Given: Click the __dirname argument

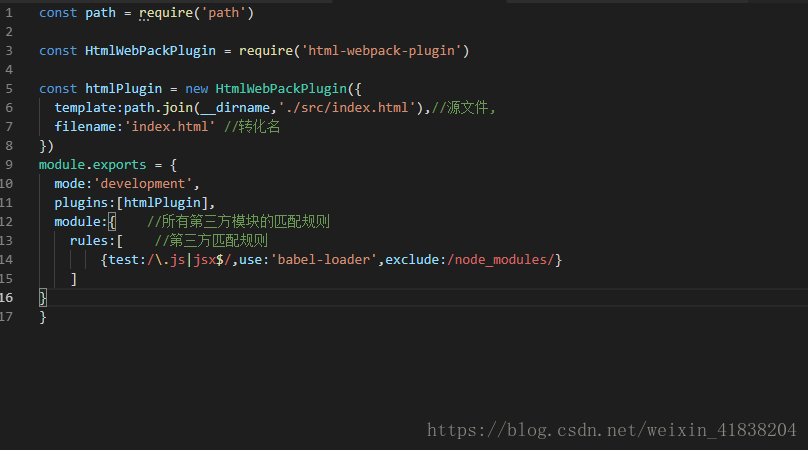Looking at the screenshot, I should click(235, 108).
